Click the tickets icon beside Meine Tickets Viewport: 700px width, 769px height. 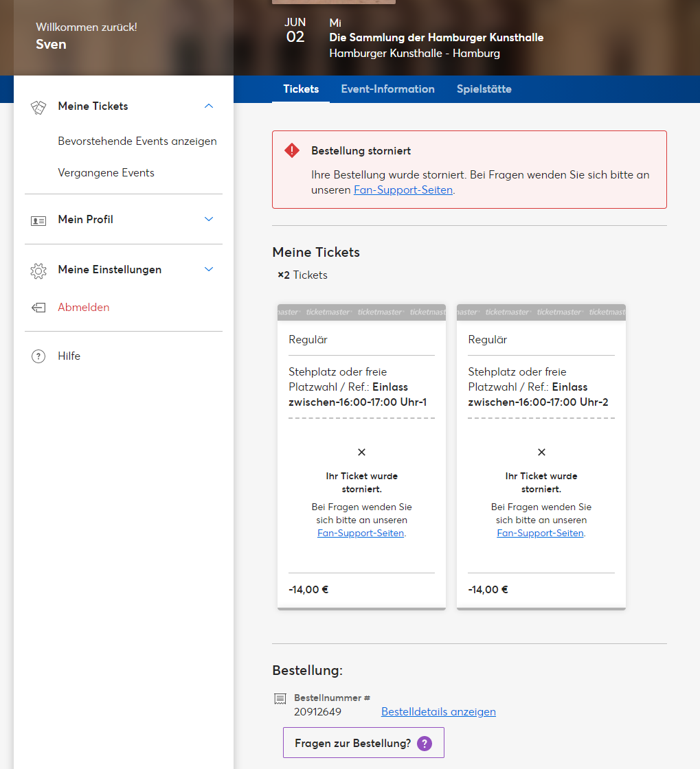[38, 107]
